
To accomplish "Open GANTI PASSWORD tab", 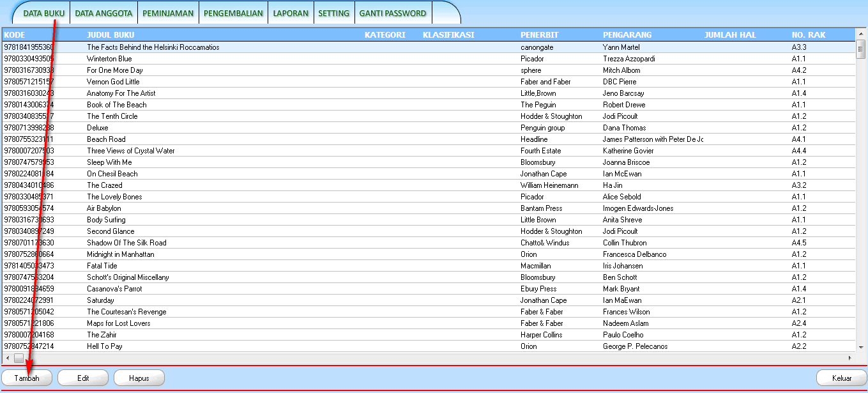I will 393,13.
